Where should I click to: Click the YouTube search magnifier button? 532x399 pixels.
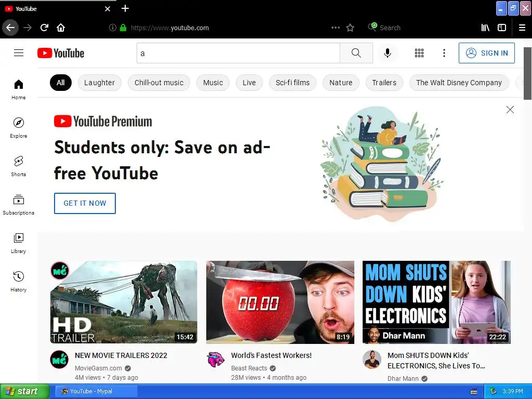(x=356, y=53)
